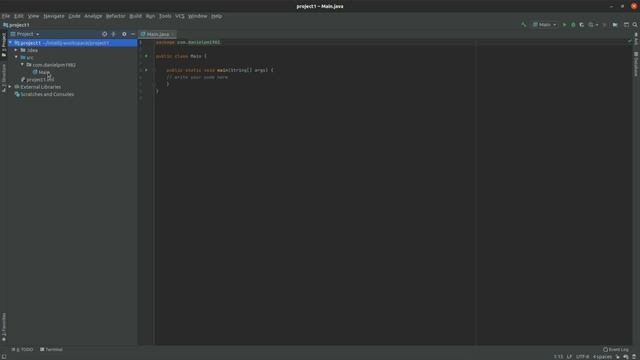This screenshot has width=640, height=360.
Task: Open the TODO tool window button
Action: tap(22, 350)
